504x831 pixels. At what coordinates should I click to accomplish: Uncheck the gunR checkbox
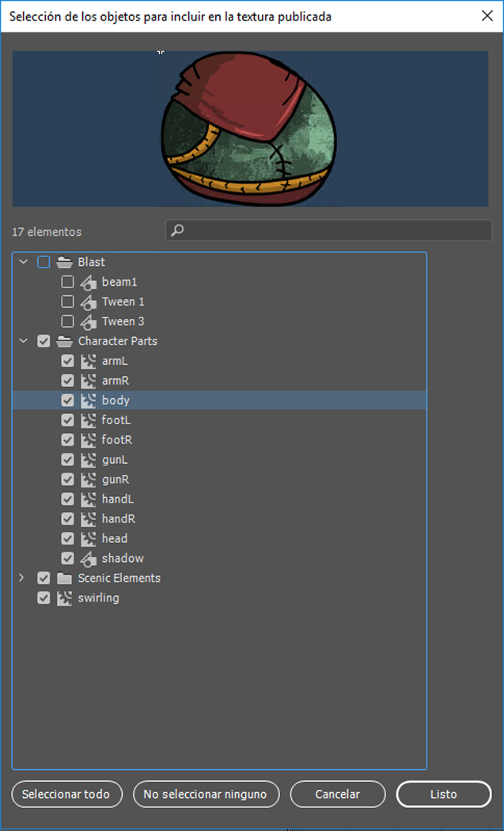pos(67,480)
